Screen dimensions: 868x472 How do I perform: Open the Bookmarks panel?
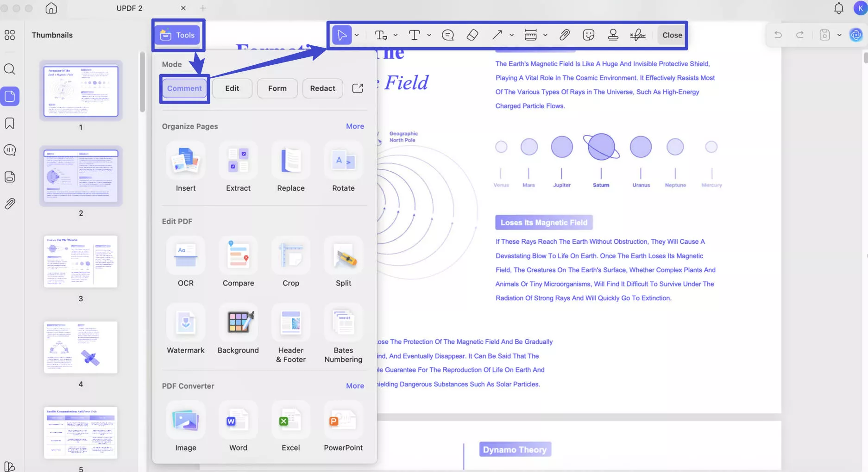pyautogui.click(x=9, y=124)
